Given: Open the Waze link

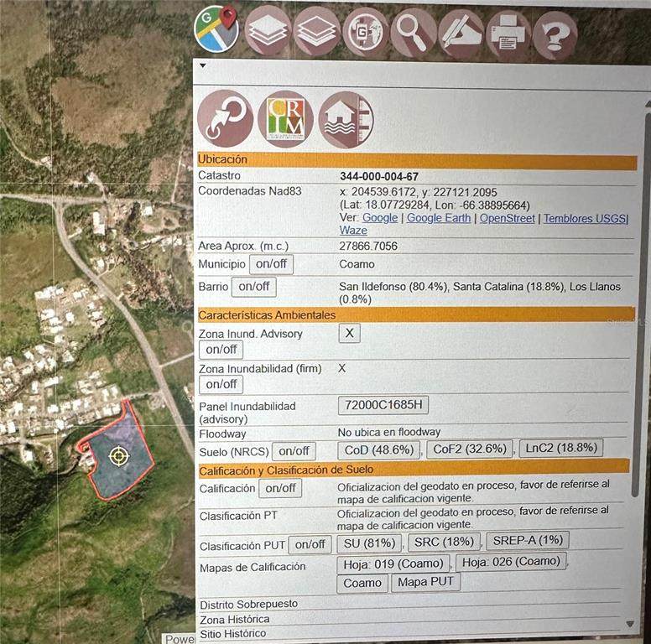Looking at the screenshot, I should pos(352,230).
